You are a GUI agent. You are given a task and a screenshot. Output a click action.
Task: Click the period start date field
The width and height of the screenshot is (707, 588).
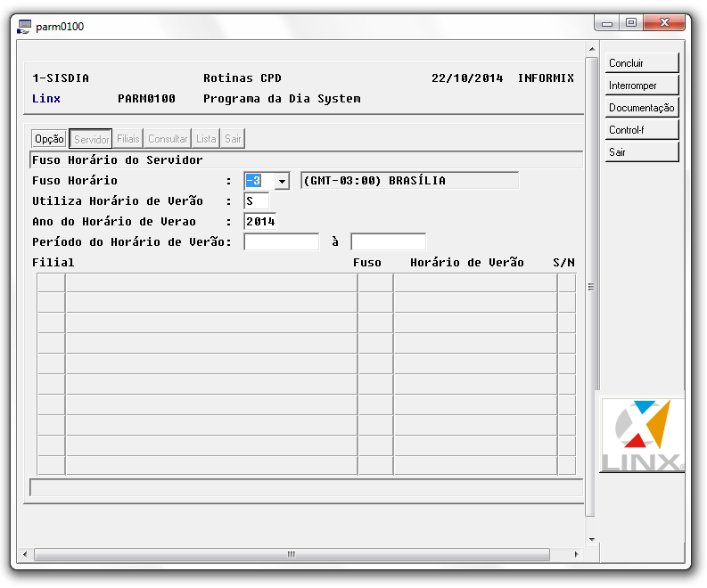pos(282,242)
